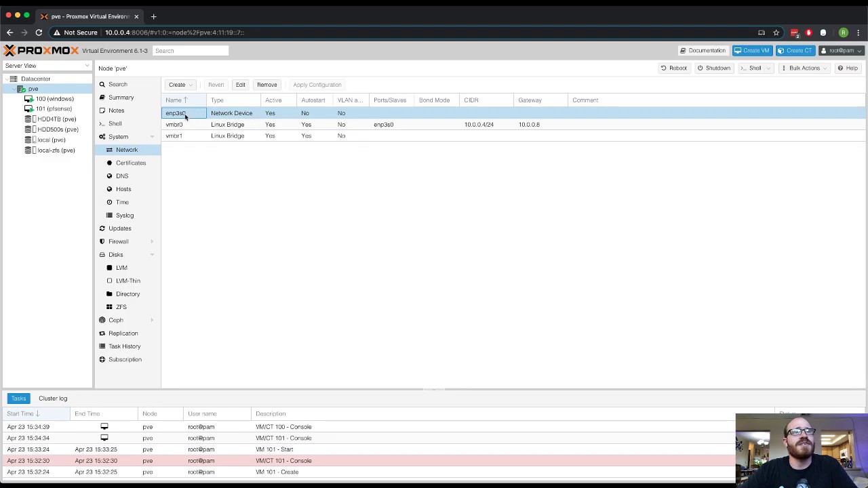
Task: Click the Search magnifier icon in node menu
Action: pyautogui.click(x=102, y=85)
